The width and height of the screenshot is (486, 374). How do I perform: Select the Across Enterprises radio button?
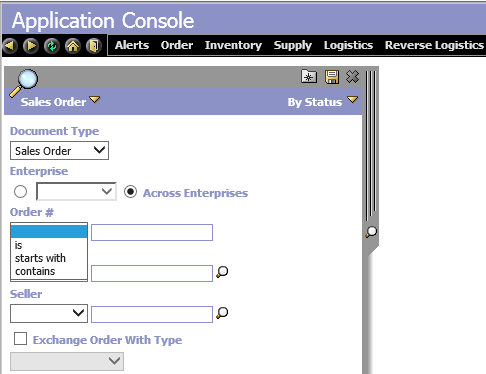click(130, 192)
